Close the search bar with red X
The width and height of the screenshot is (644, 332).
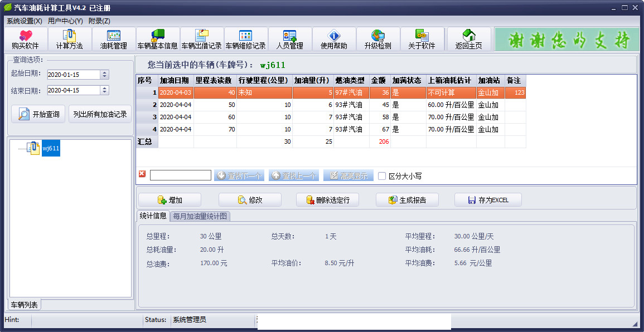click(x=142, y=174)
